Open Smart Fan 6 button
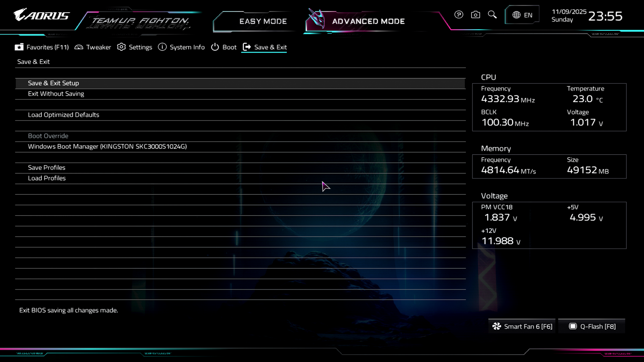This screenshot has height=362, width=644. tap(522, 326)
